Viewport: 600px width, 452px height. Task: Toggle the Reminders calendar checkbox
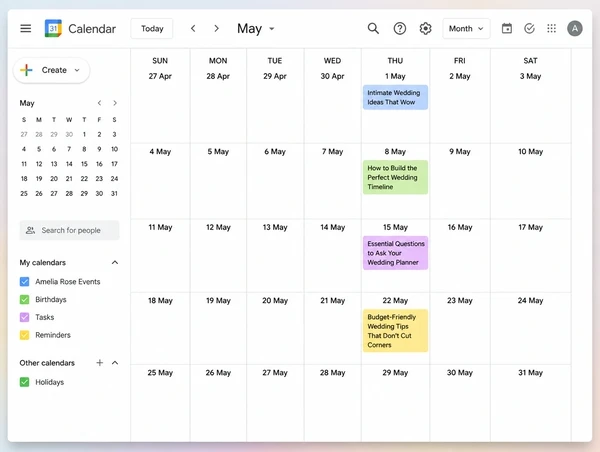(x=24, y=335)
